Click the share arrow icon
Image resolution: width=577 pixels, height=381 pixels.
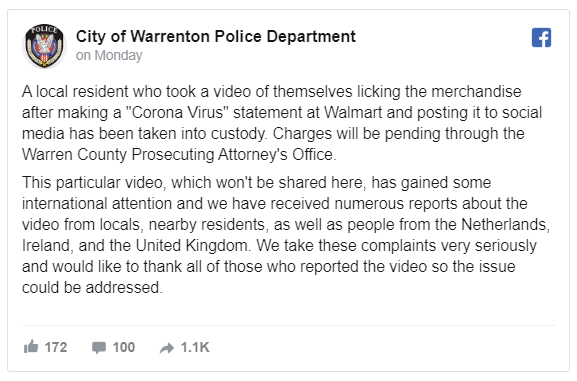click(167, 348)
